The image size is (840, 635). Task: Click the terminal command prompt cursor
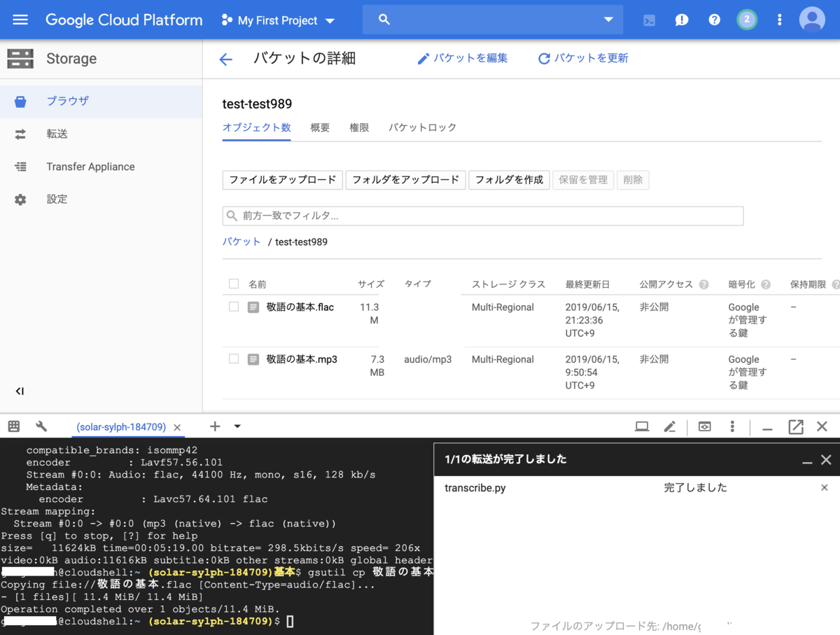290,621
